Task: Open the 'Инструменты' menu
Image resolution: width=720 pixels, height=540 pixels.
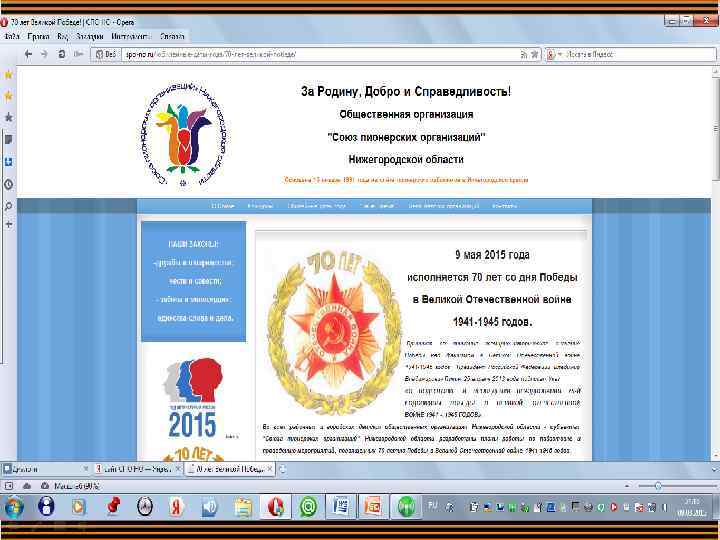Action: (x=131, y=36)
